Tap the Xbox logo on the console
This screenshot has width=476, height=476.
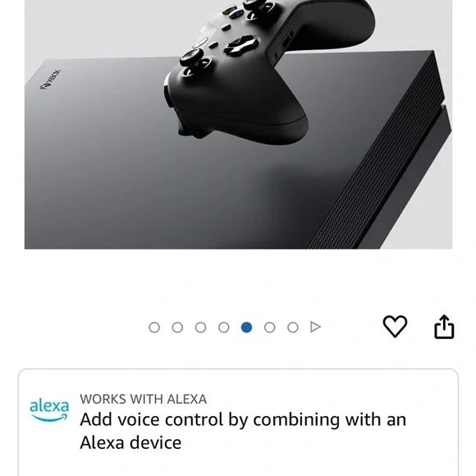[51, 80]
